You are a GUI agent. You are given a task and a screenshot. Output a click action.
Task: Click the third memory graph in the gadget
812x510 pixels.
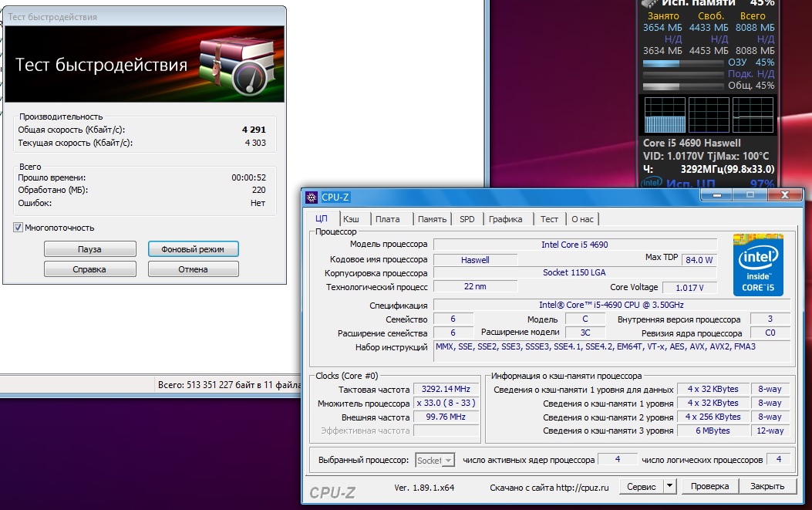click(x=753, y=114)
